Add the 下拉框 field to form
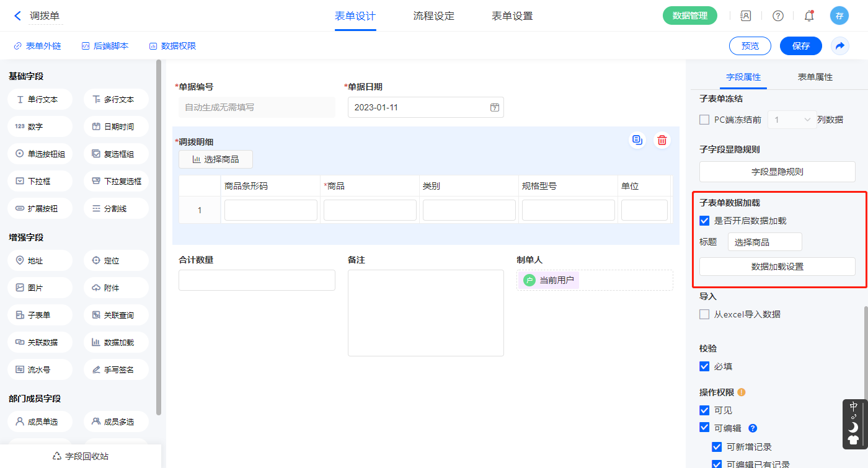Viewport: 868px width, 468px height. (40, 182)
